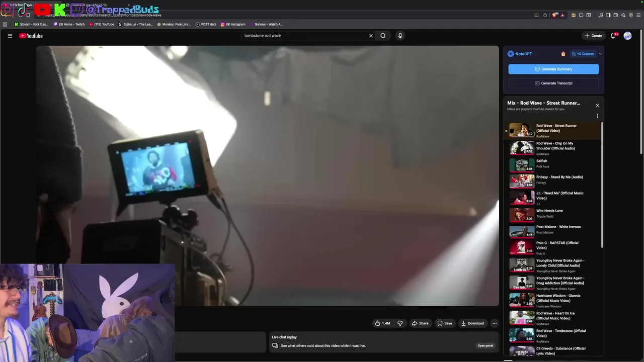
Task: Open Stream - Kick Dashboard bookmark
Action: 31,24
